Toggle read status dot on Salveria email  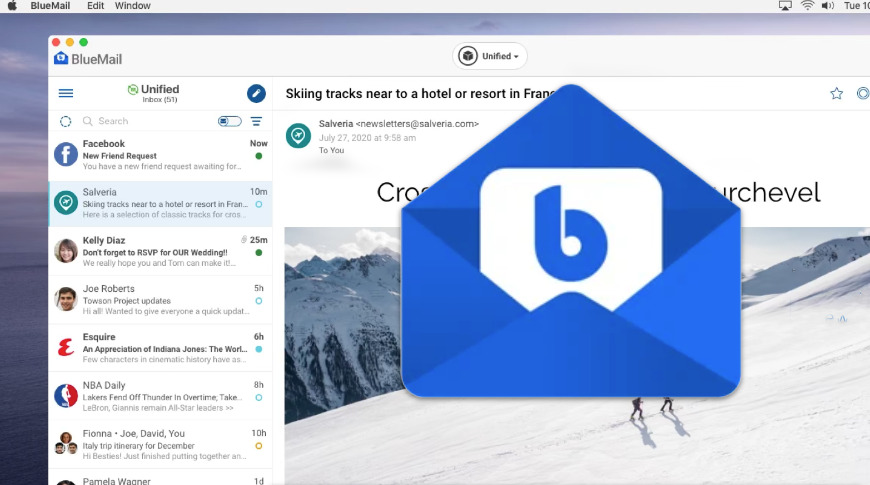(259, 204)
